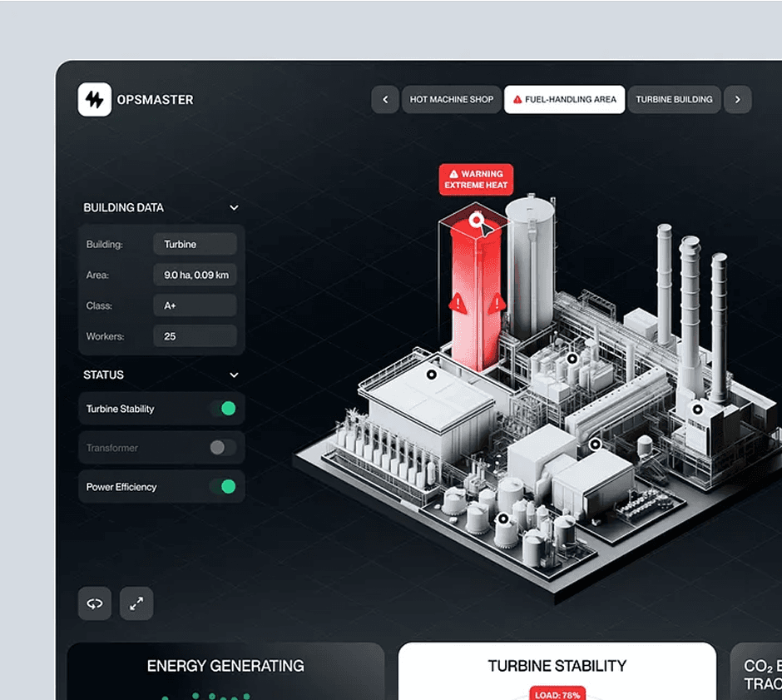Click the rotate view button
The height and width of the screenshot is (700, 782).
95,603
